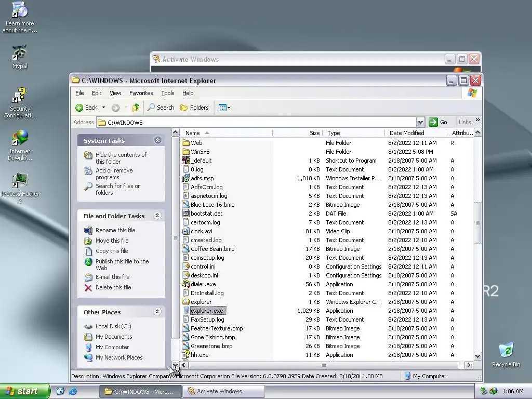This screenshot has height=399, width=532.
Task: Open the Tools menu
Action: tap(168, 93)
